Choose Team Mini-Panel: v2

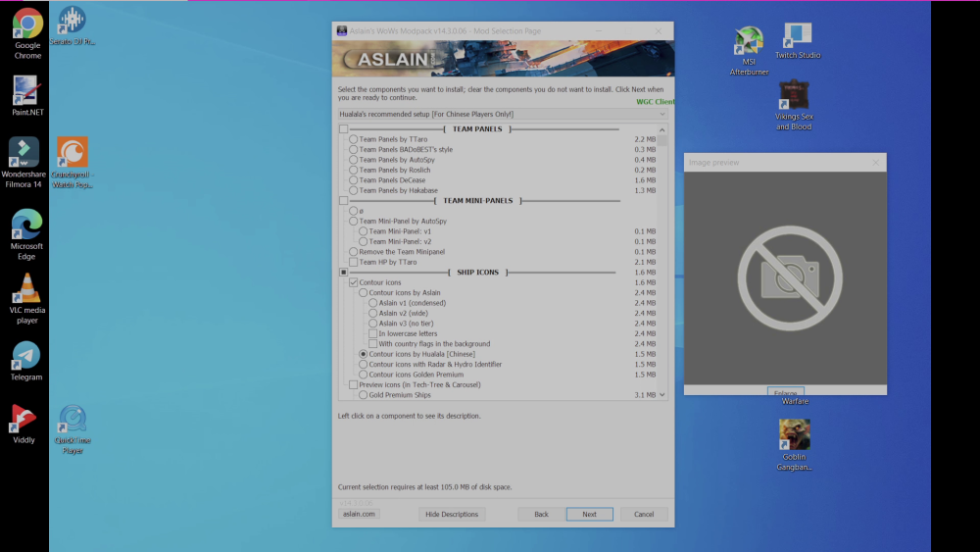click(364, 242)
